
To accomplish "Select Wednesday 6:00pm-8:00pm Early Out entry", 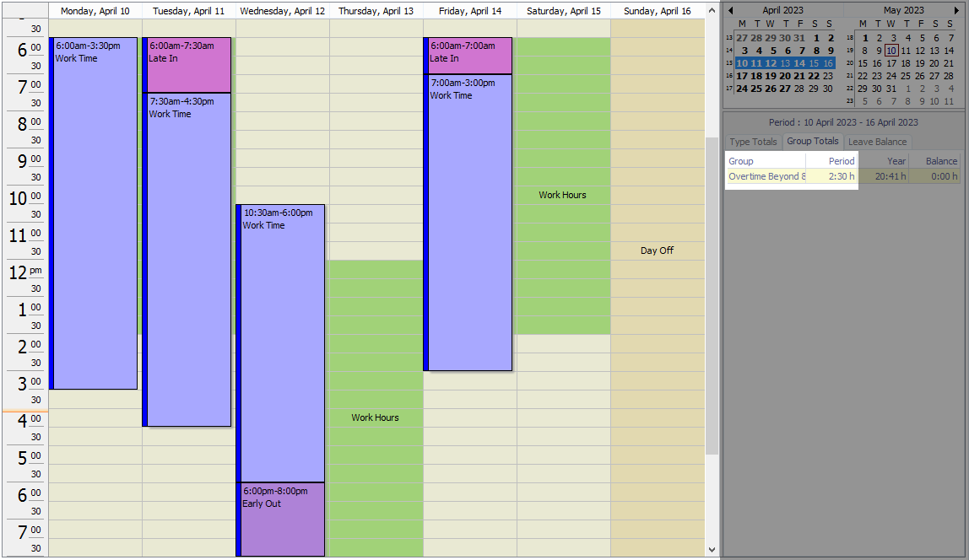I will click(x=282, y=519).
